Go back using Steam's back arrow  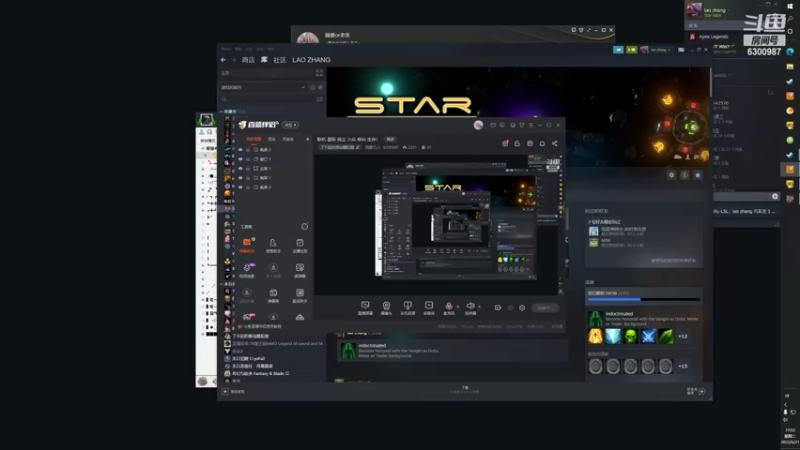tap(223, 60)
